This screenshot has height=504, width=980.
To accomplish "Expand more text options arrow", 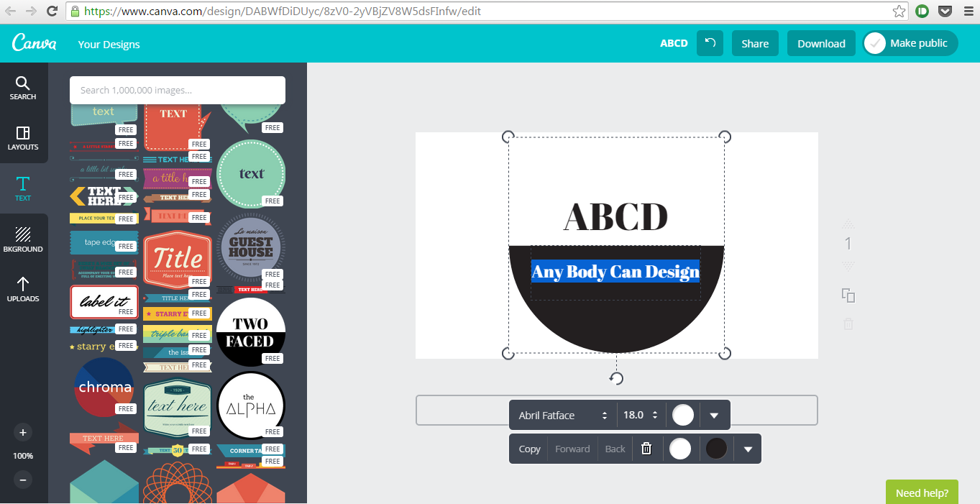I will 714,416.
